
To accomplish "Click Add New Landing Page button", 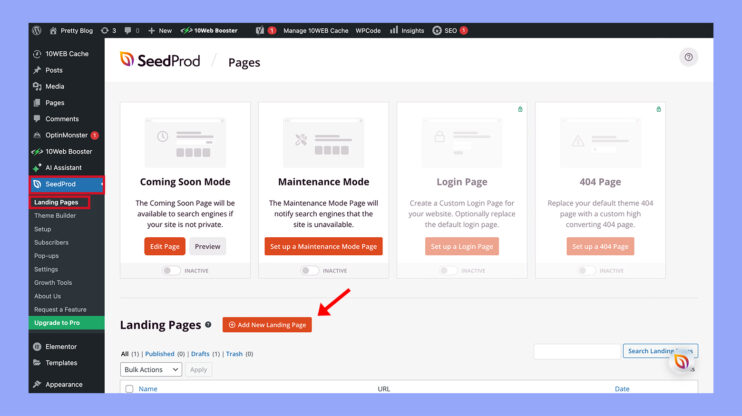I will point(267,325).
